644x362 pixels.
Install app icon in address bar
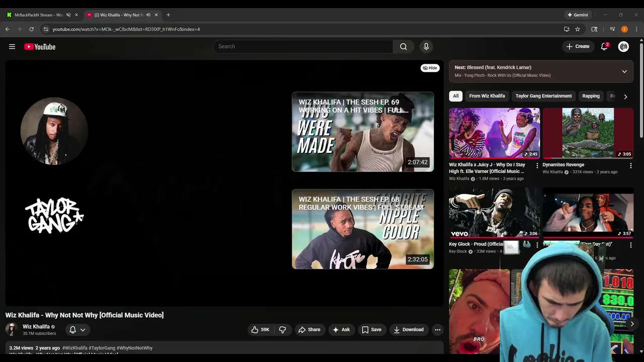(x=567, y=29)
